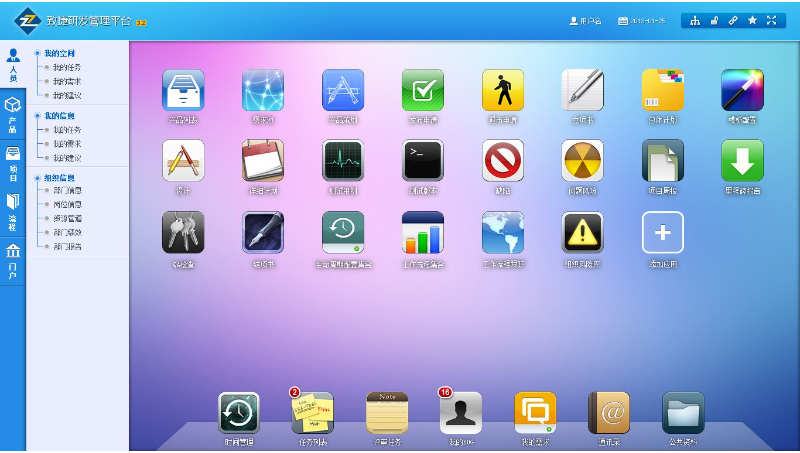The width and height of the screenshot is (800, 453).
Task: Click the org-chart icon in top toolbar
Action: (695, 20)
